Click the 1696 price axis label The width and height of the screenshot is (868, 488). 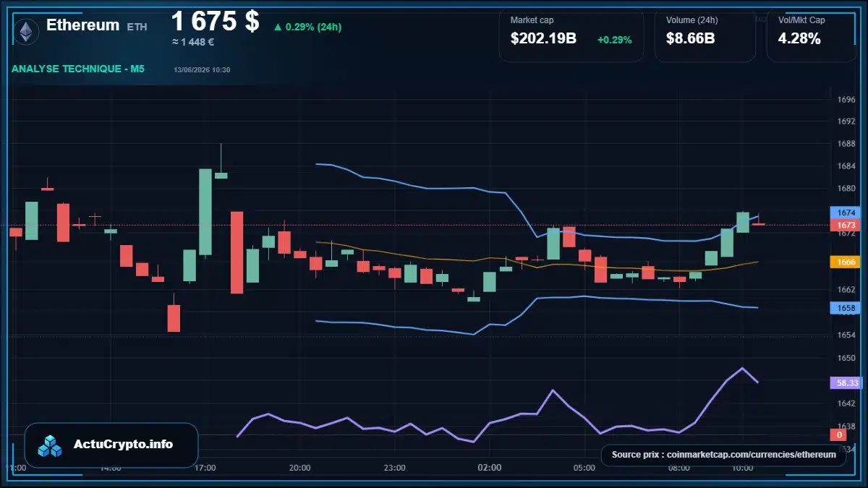(846, 100)
